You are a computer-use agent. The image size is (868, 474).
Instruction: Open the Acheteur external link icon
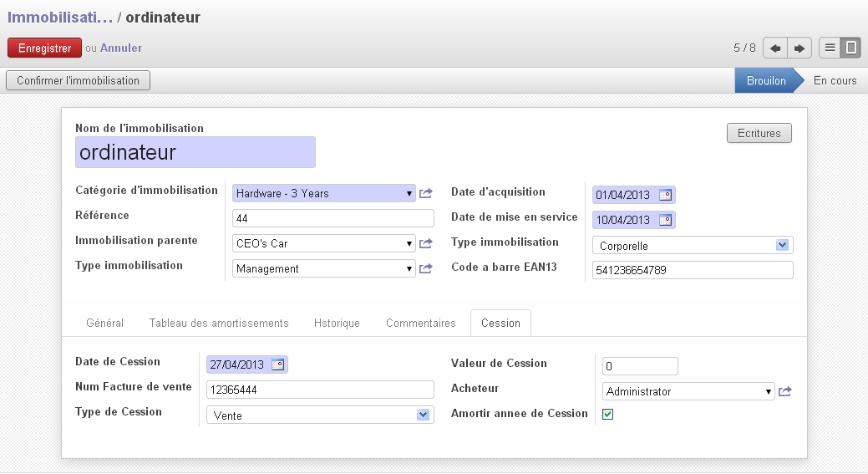tap(784, 391)
